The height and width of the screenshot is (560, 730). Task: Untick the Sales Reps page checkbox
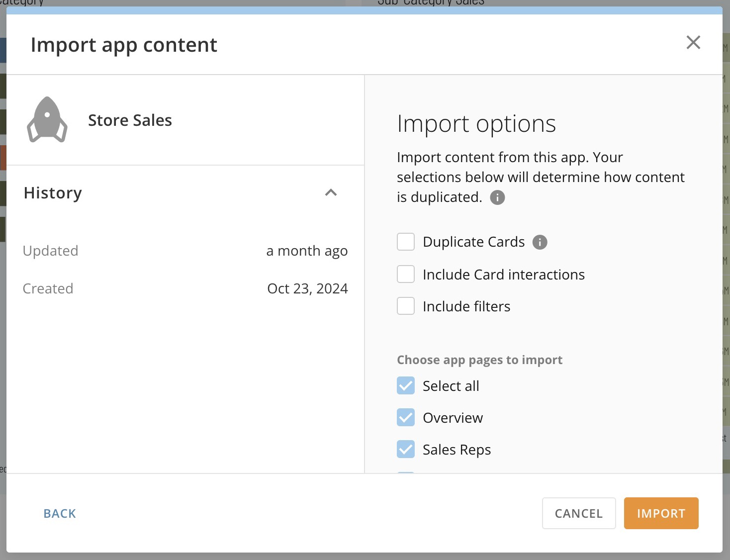406,449
